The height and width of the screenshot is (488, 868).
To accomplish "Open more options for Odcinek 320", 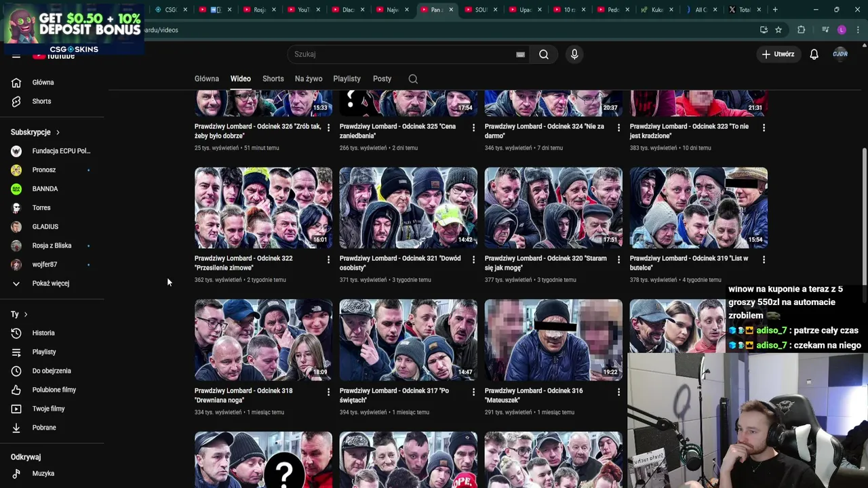I will 618,260.
